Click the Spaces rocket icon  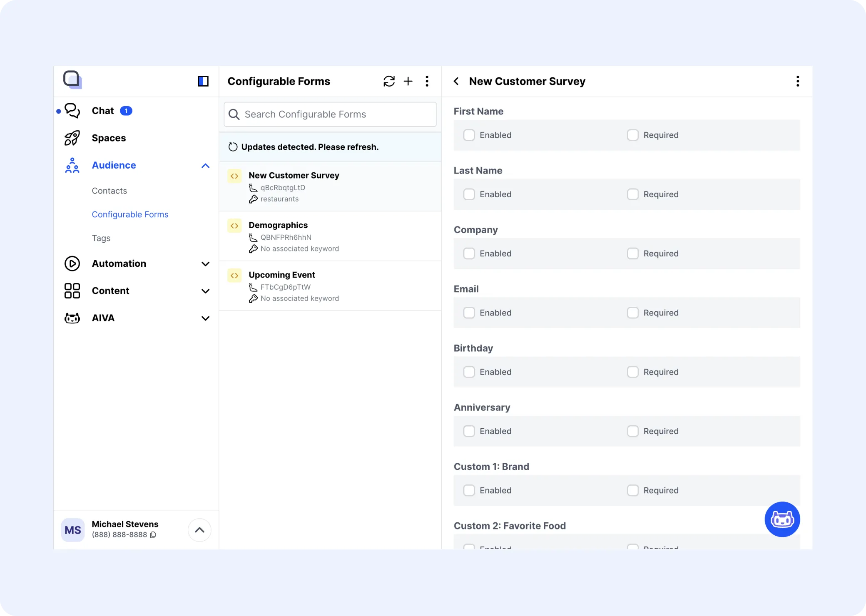pos(72,138)
